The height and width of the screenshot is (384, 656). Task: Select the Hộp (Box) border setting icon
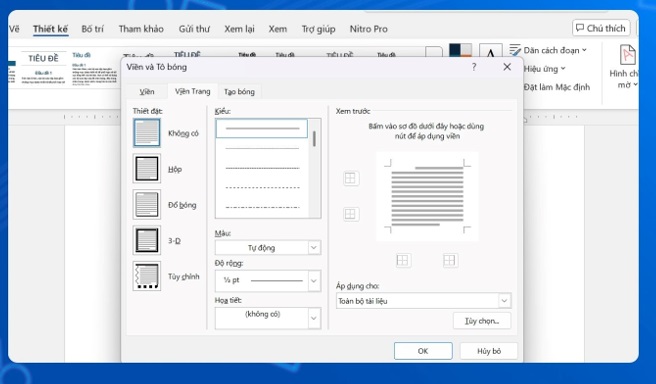(146, 169)
